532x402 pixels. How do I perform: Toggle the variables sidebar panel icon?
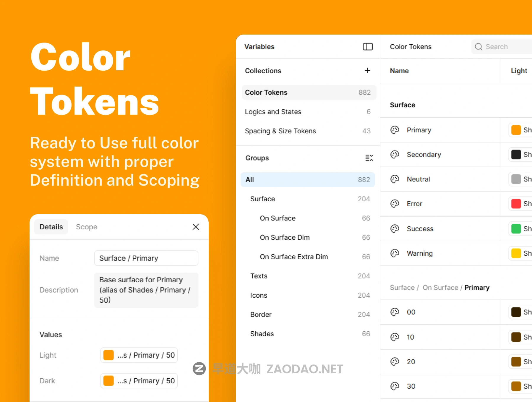point(368,47)
